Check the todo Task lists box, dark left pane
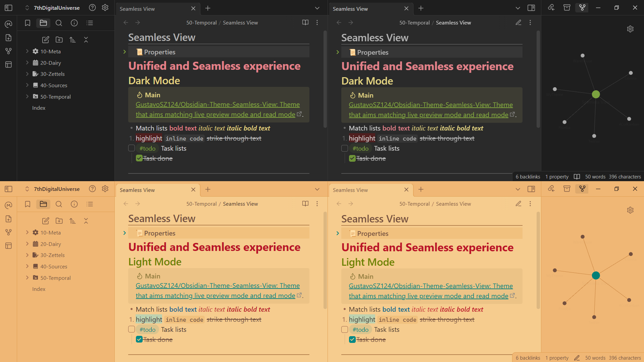This screenshot has width=644, height=362. click(132, 148)
